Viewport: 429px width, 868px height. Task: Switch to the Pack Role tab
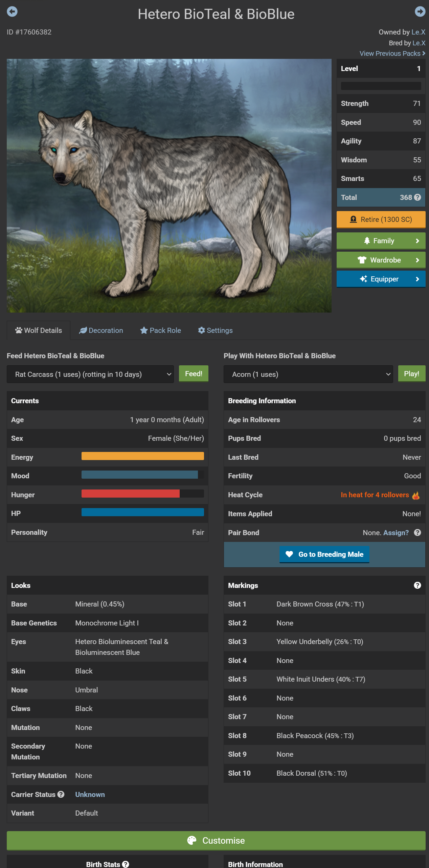(161, 330)
